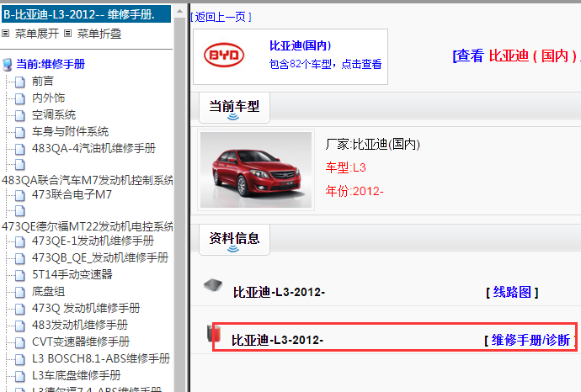Click the BYD logo image
The image size is (581, 392).
[x=224, y=56]
